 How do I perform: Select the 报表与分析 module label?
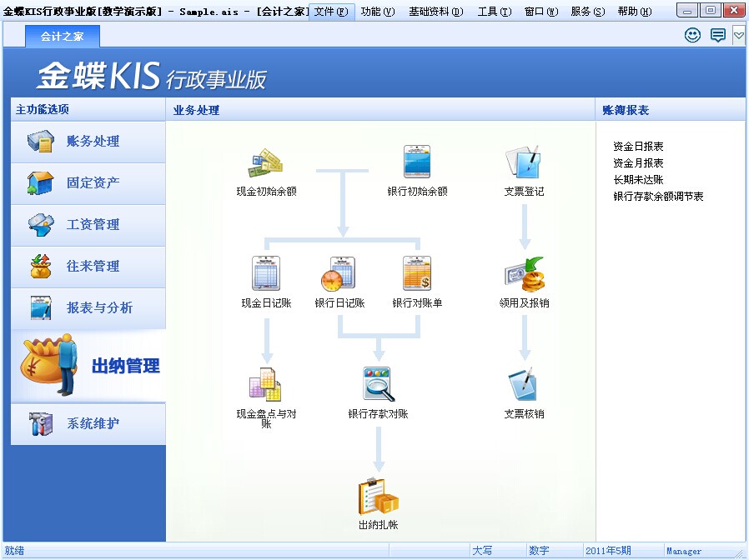[x=99, y=308]
